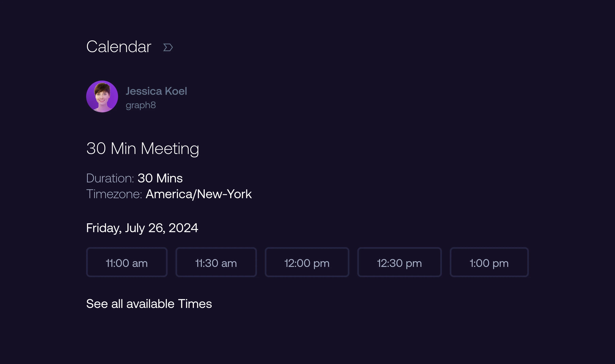Choose the 12:30 pm meeting time
Viewport: 615px width, 364px height.
click(399, 262)
